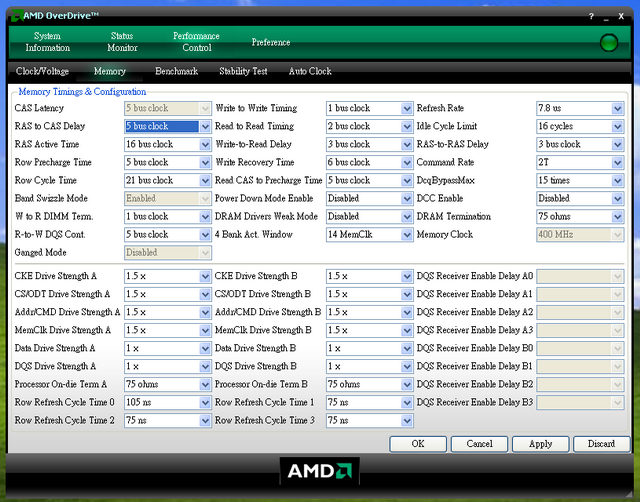This screenshot has width=640, height=502.
Task: Open Processor On-die Term B dropdown
Action: click(369, 384)
